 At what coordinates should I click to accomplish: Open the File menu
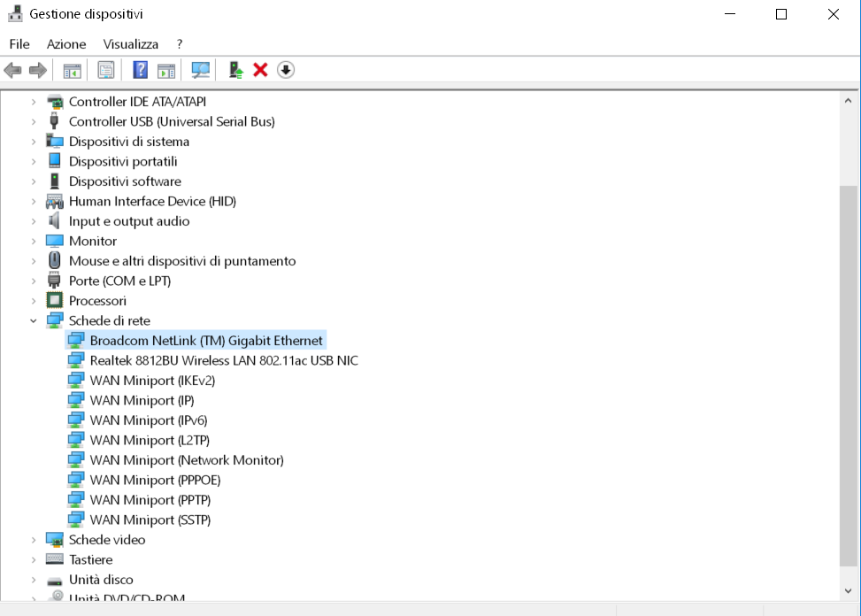[19, 44]
